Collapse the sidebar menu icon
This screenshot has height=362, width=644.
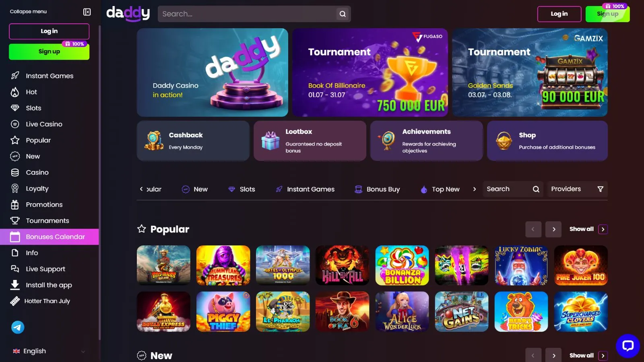tap(87, 12)
